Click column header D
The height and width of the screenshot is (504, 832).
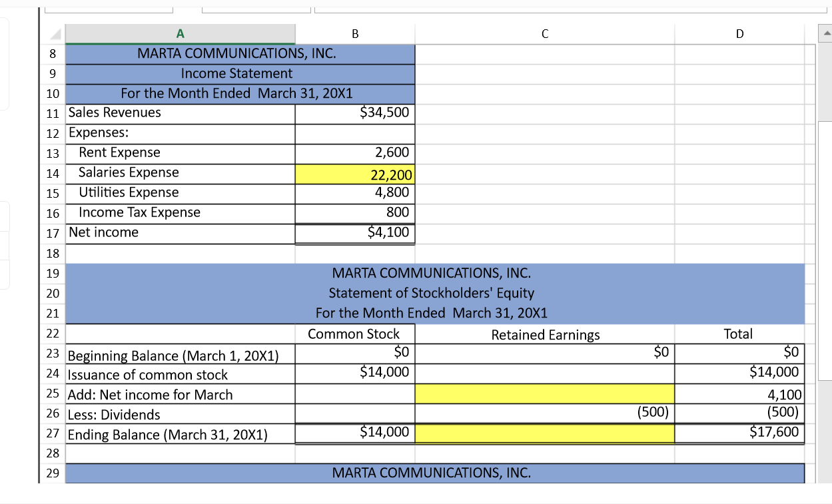pyautogui.click(x=739, y=32)
